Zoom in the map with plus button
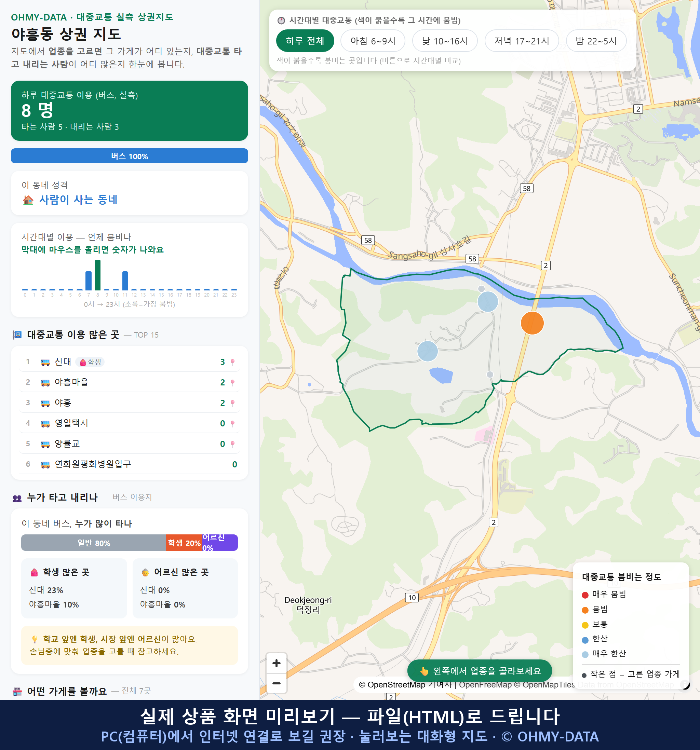The height and width of the screenshot is (750, 700). [277, 663]
